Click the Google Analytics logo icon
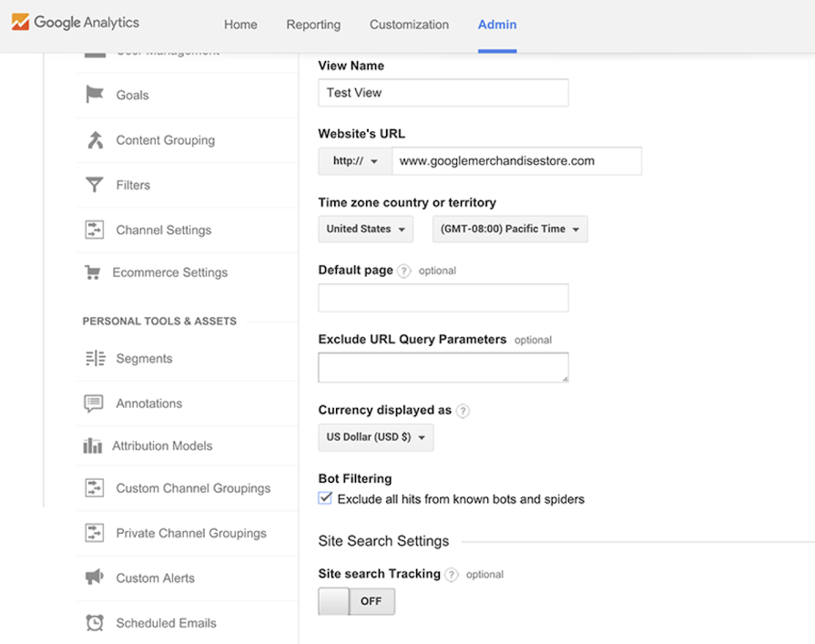This screenshot has height=644, width=815. tap(20, 23)
